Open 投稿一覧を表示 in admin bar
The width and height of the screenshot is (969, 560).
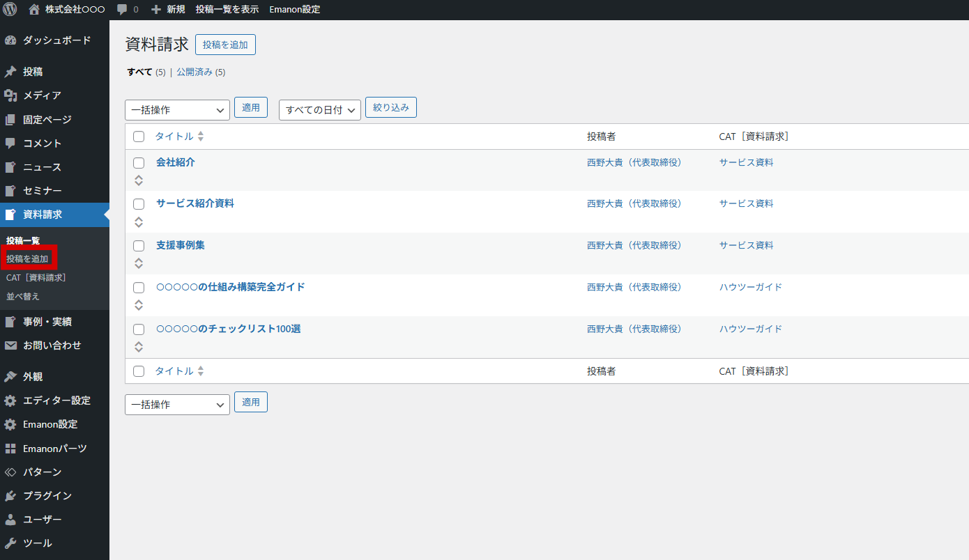(x=227, y=10)
